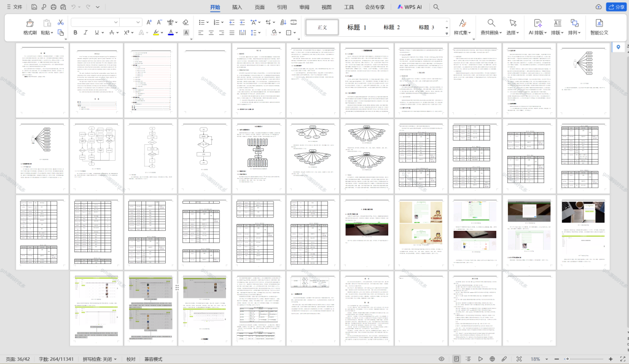Toggle italic formatting
The width and height of the screenshot is (629, 364).
tap(85, 33)
